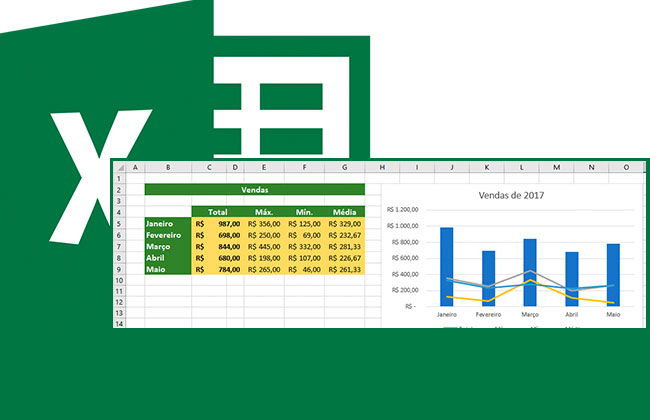
Task: Select column G header
Action: click(x=344, y=168)
